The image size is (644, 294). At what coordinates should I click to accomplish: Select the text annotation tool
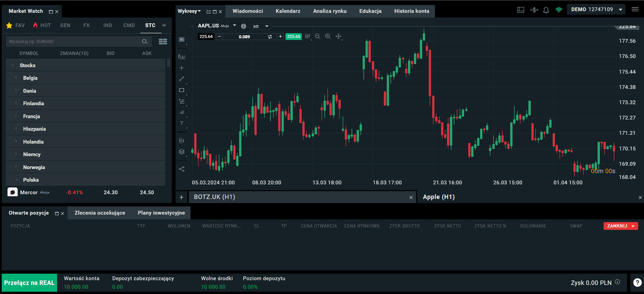coord(182,123)
